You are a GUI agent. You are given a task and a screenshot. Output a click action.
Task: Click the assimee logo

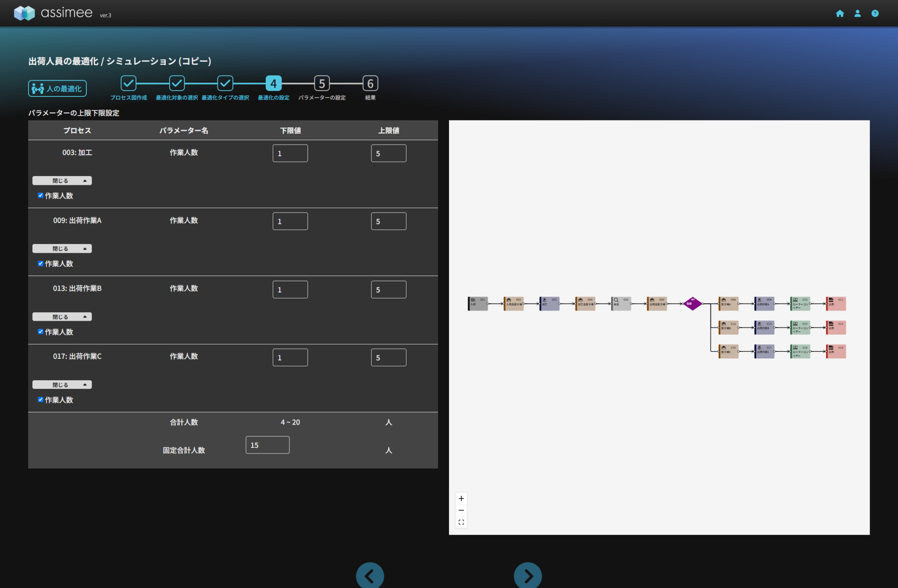tap(53, 13)
